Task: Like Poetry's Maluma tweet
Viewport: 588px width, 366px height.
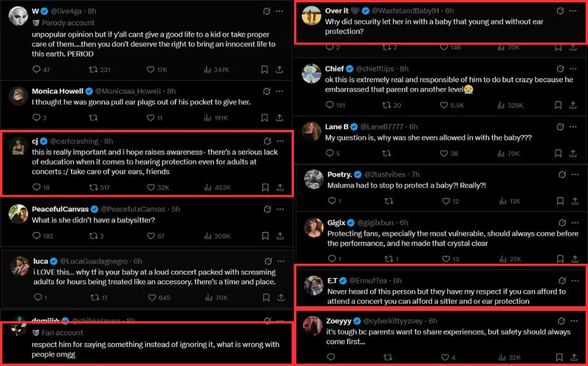Action: coord(445,201)
